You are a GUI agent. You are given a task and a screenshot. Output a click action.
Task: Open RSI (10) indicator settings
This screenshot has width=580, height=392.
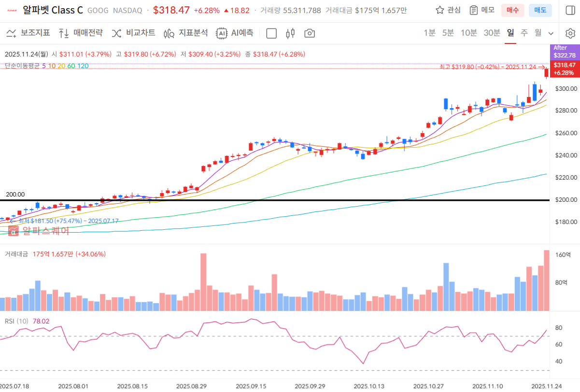(x=16, y=321)
